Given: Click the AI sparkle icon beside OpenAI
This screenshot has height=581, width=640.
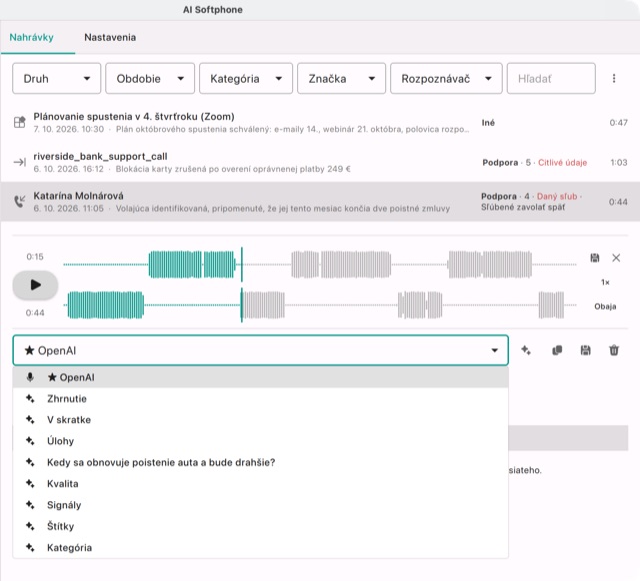Looking at the screenshot, I should [526, 350].
